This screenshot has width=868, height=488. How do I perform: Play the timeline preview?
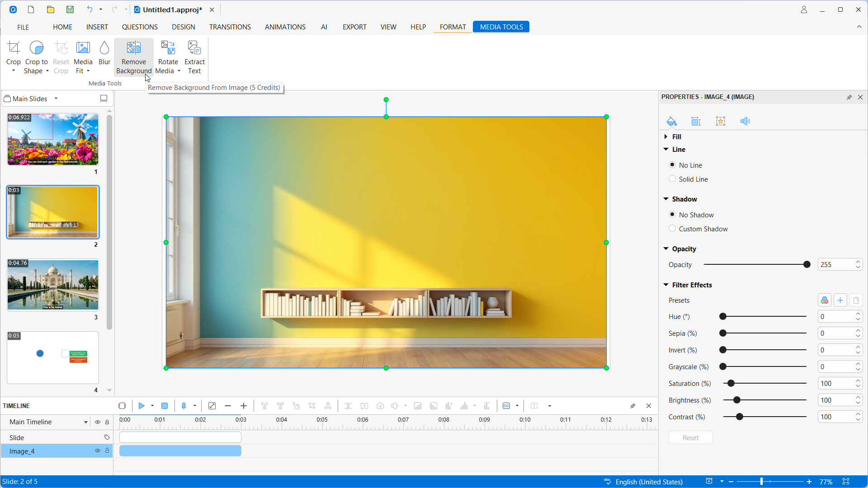[142, 406]
